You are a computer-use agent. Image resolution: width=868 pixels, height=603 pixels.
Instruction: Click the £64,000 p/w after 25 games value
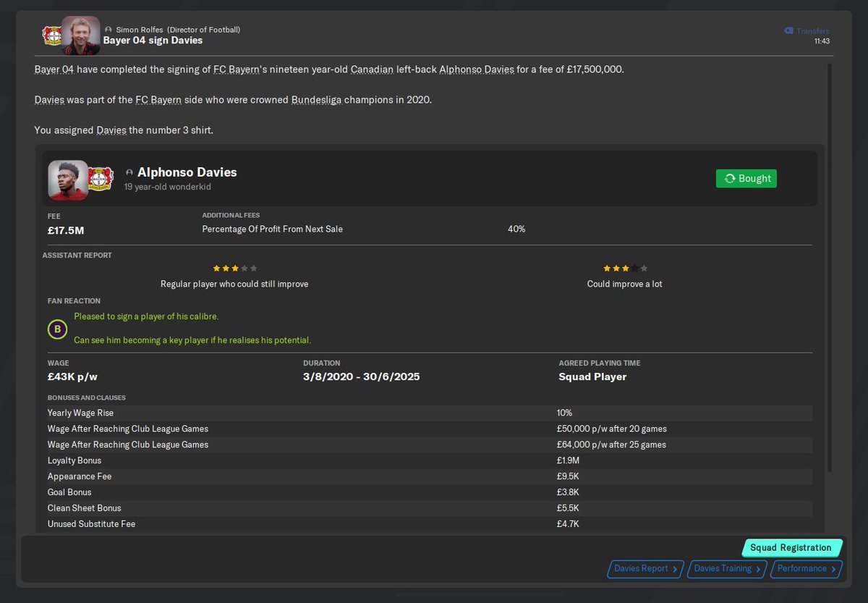(612, 444)
